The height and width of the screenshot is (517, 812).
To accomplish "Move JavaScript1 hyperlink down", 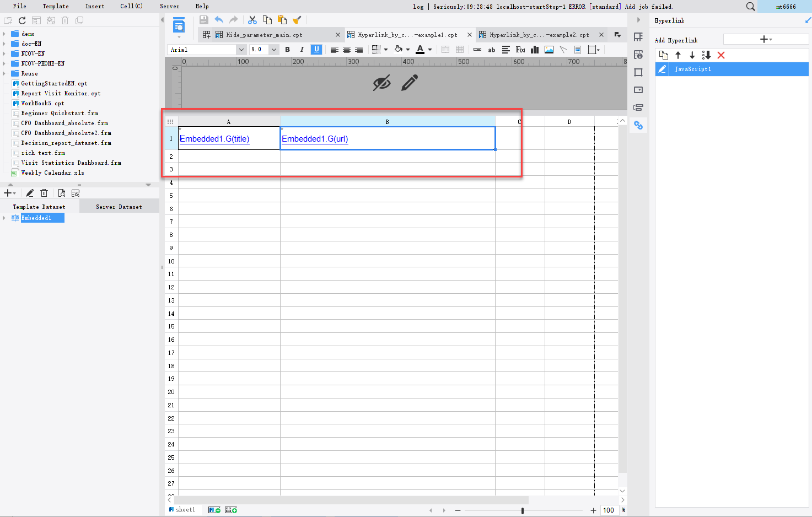I will [x=692, y=55].
